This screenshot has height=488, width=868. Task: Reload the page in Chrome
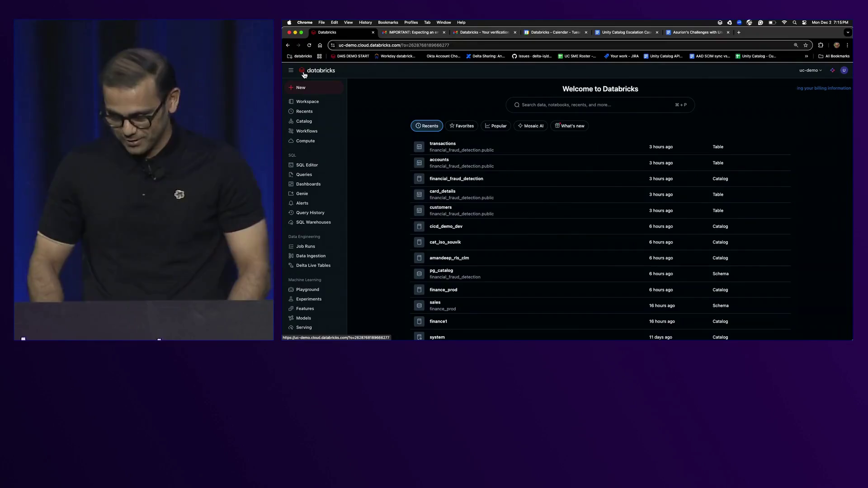pyautogui.click(x=309, y=45)
